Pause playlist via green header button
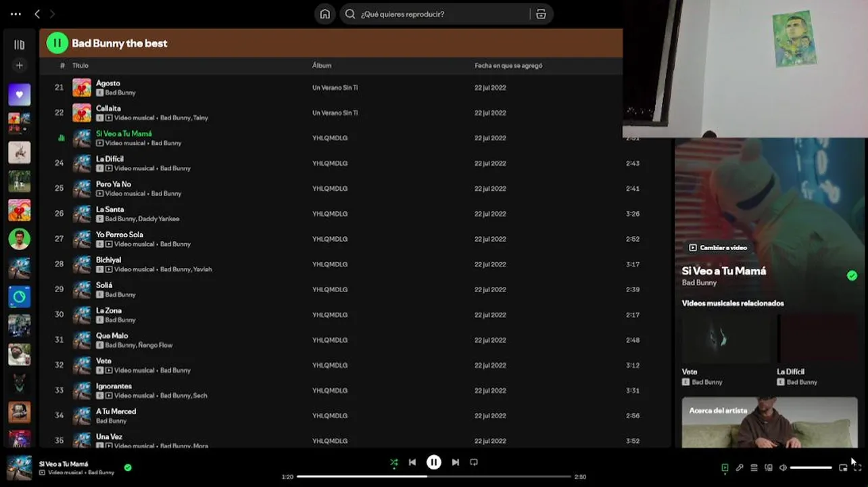 coord(57,43)
